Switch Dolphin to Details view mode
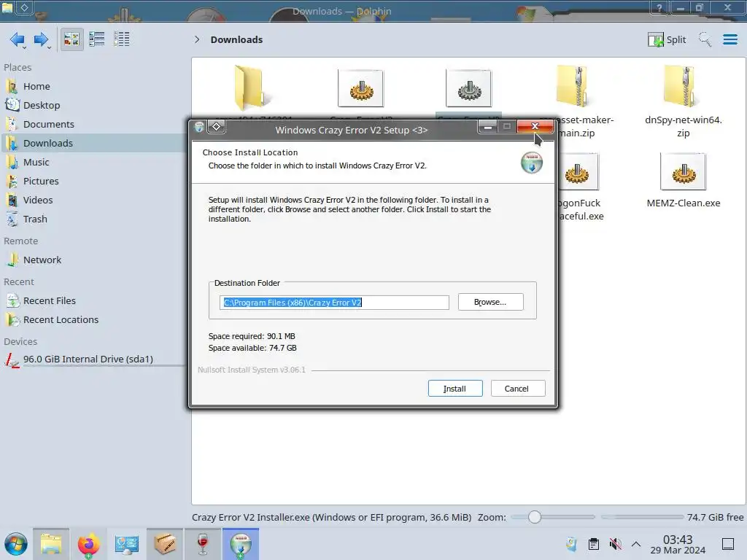 (x=122, y=39)
